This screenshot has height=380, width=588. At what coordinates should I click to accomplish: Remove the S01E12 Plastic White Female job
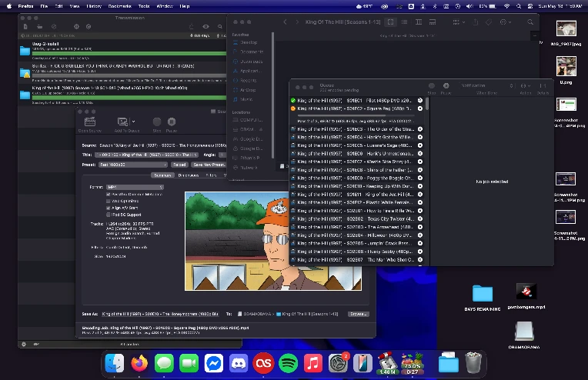click(x=420, y=202)
